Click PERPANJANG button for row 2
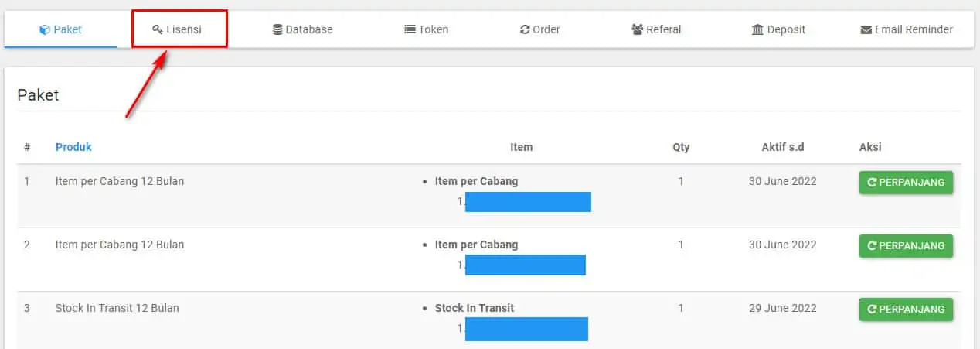Screen dimensions: 980x349 [906, 246]
